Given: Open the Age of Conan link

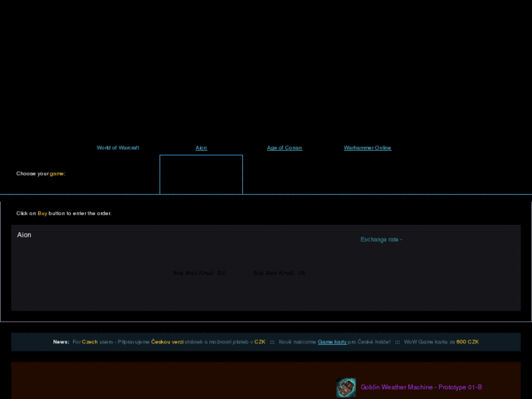Looking at the screenshot, I should [285, 148].
